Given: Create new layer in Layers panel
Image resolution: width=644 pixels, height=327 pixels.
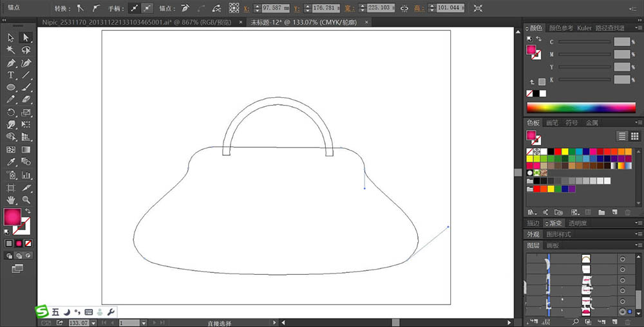Looking at the screenshot, I should (x=615, y=322).
